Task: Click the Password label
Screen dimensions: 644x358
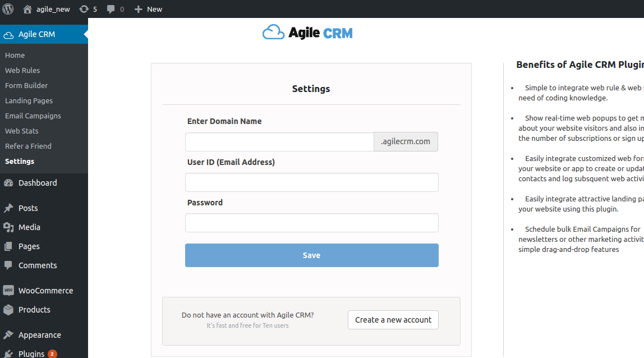Action: click(x=205, y=203)
